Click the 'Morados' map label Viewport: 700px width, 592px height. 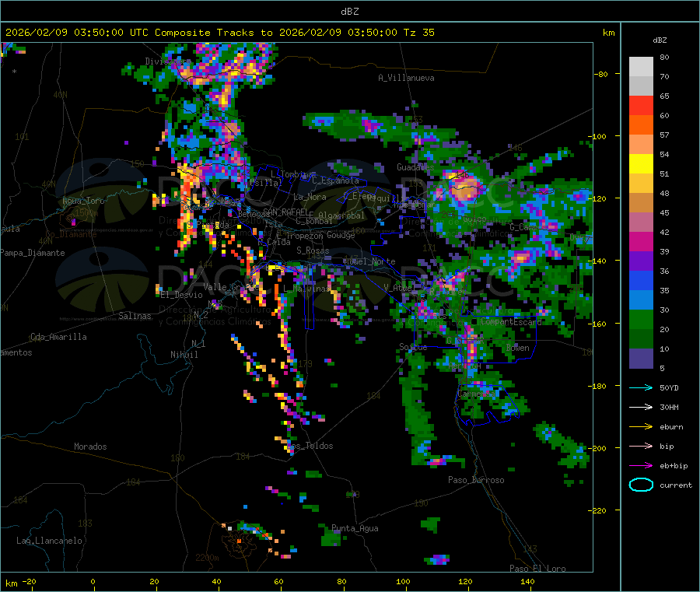(90, 447)
